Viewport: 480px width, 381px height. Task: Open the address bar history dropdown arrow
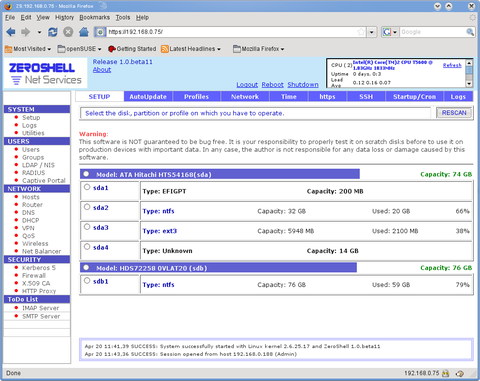372,32
